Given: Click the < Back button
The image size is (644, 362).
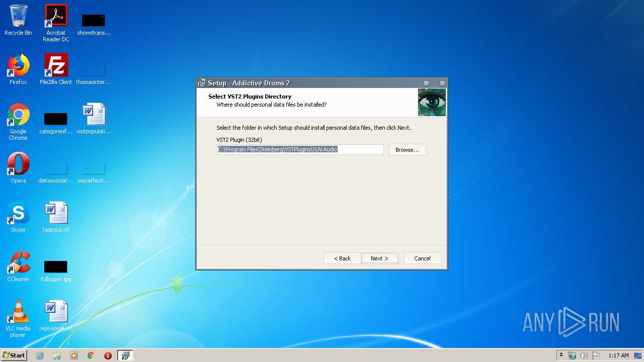Looking at the screenshot, I should [342, 258].
